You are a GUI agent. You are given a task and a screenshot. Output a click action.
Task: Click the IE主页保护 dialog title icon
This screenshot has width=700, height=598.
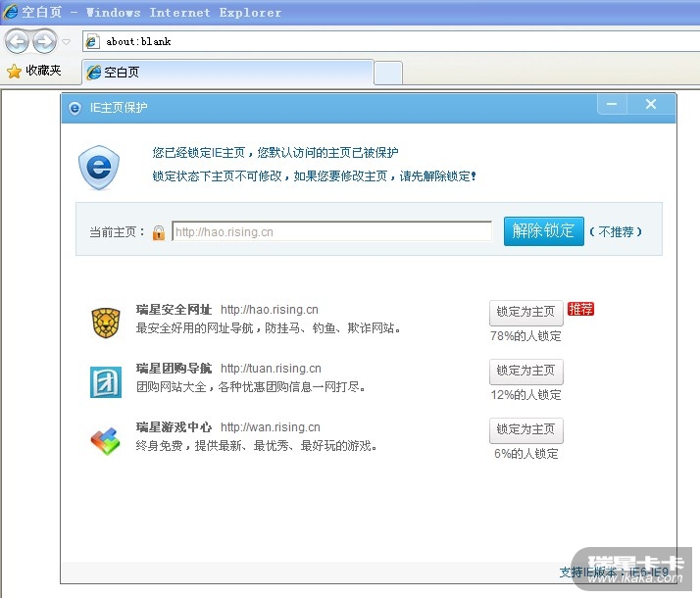pos(75,108)
